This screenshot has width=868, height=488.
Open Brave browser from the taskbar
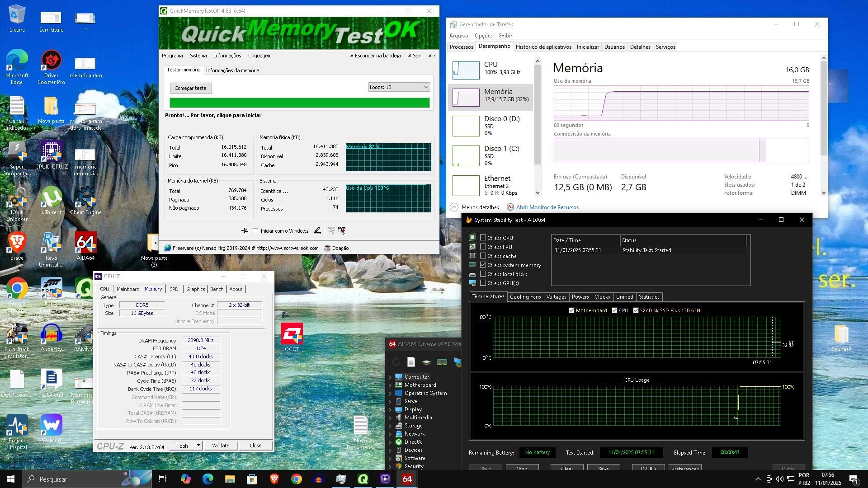[x=274, y=479]
